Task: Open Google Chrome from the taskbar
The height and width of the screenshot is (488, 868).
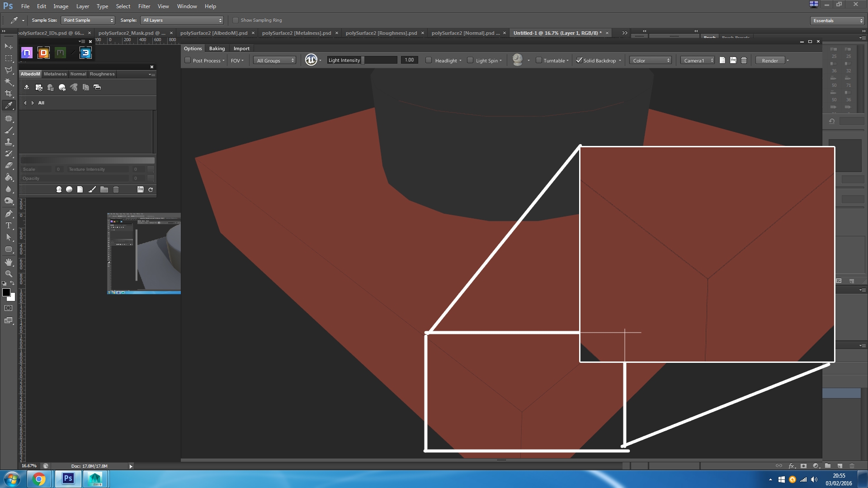Action: (39, 479)
